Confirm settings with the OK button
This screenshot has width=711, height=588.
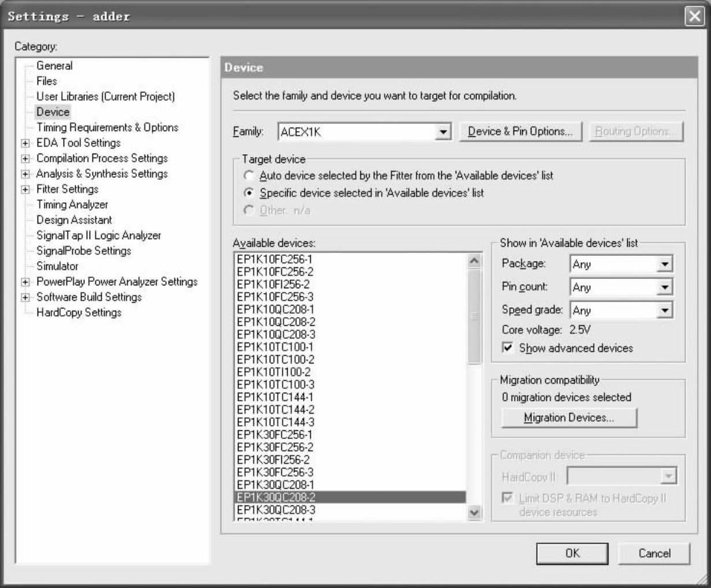click(x=572, y=553)
